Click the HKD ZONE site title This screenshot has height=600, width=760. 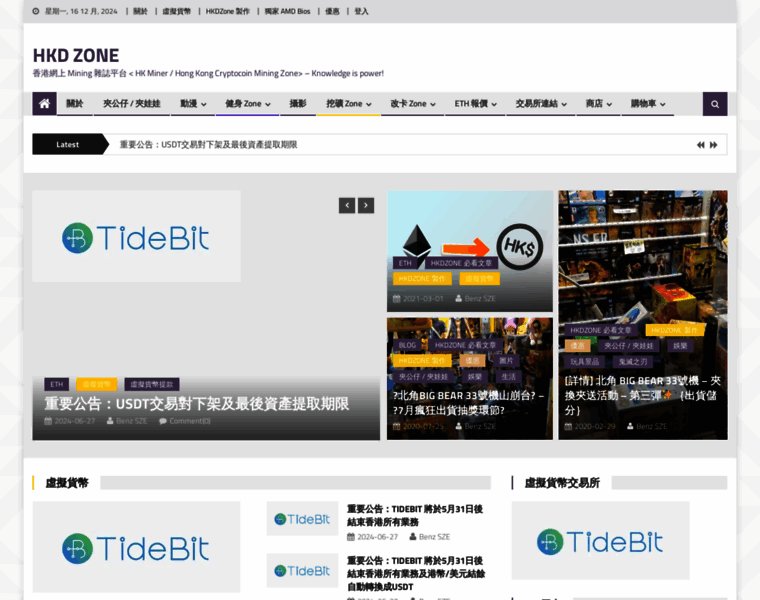click(x=76, y=56)
